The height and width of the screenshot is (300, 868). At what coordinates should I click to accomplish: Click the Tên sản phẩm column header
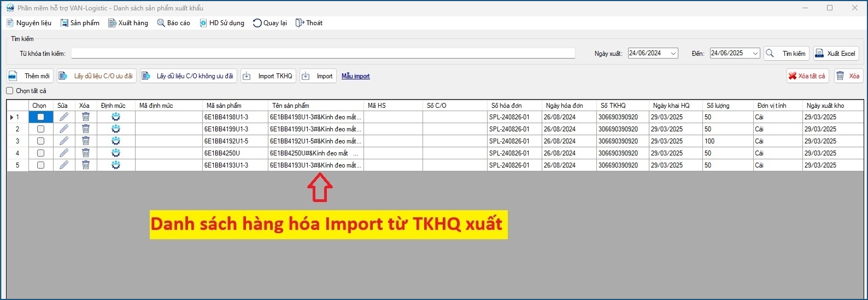point(316,105)
